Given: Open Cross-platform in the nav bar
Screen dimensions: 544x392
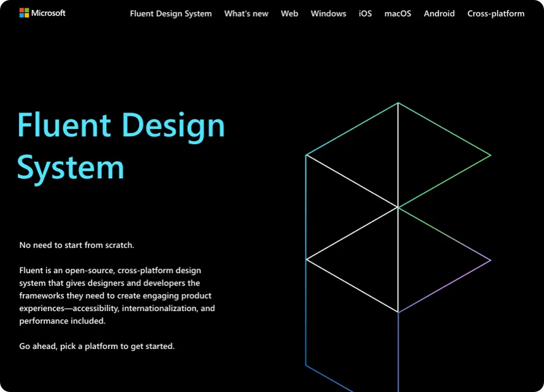Looking at the screenshot, I should coord(496,13).
